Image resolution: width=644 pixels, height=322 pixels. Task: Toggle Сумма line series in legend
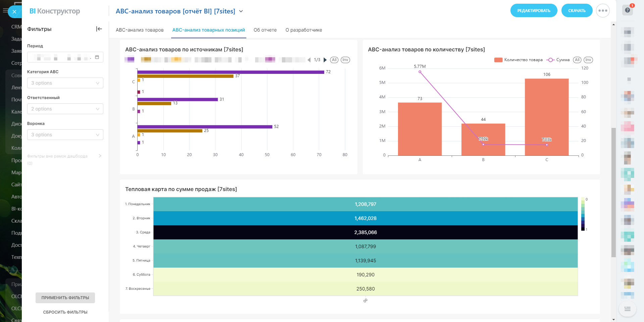(x=558, y=60)
